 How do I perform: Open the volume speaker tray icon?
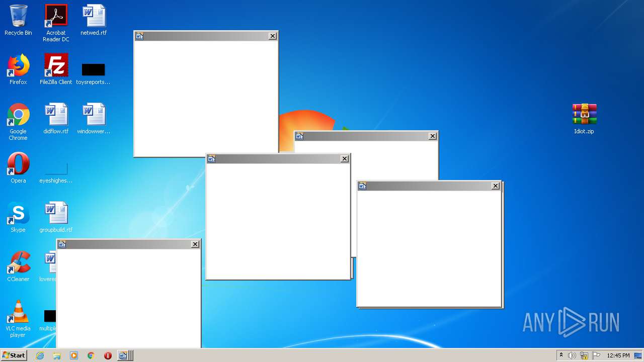click(572, 355)
